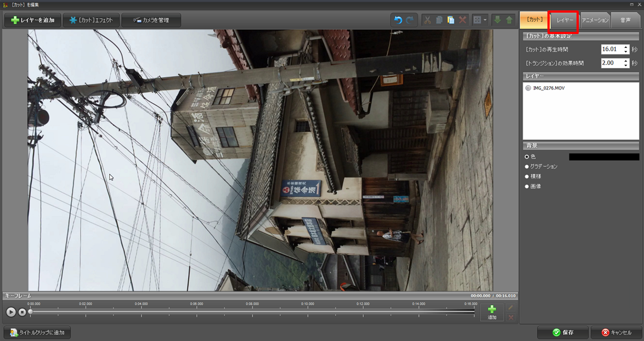Click the 保存 save button

click(563, 332)
